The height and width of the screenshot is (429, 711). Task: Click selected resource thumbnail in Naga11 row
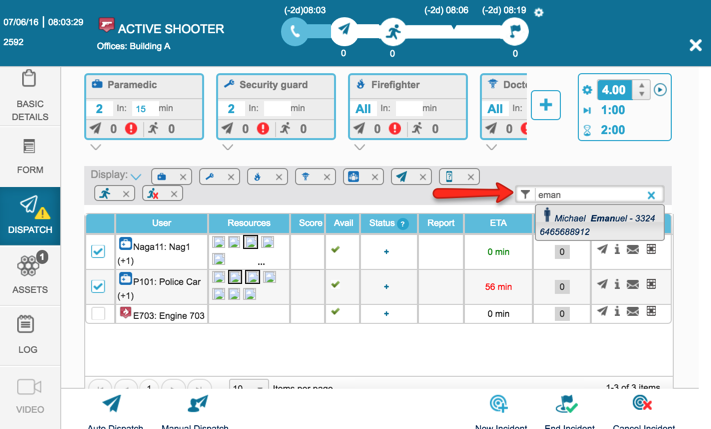coord(250,242)
